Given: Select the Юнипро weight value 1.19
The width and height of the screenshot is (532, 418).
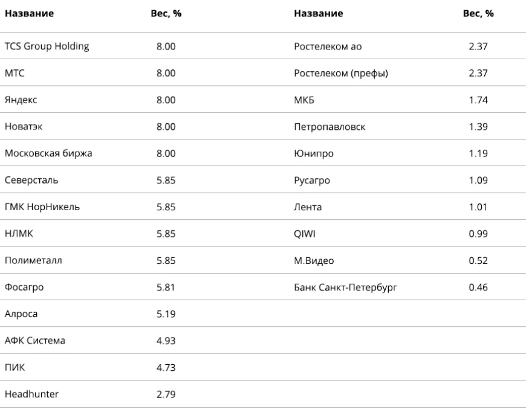Looking at the screenshot, I should click(x=479, y=153).
